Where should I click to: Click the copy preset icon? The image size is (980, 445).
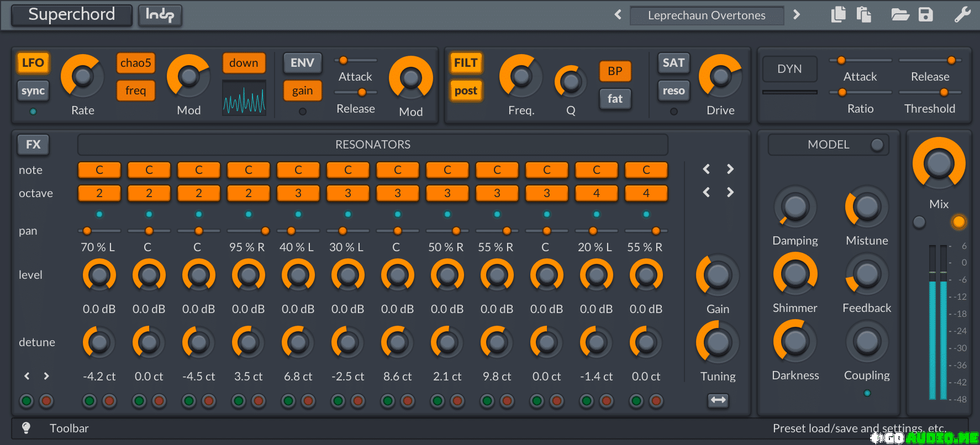pyautogui.click(x=839, y=14)
